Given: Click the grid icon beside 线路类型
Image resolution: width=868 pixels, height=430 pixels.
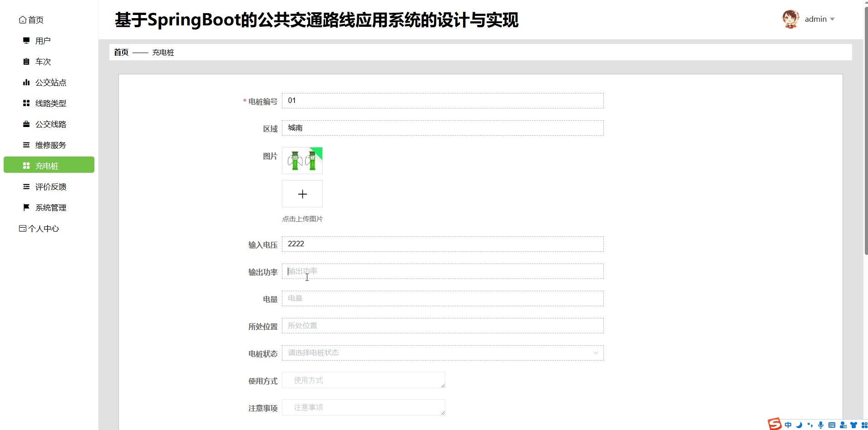Looking at the screenshot, I should pos(26,103).
